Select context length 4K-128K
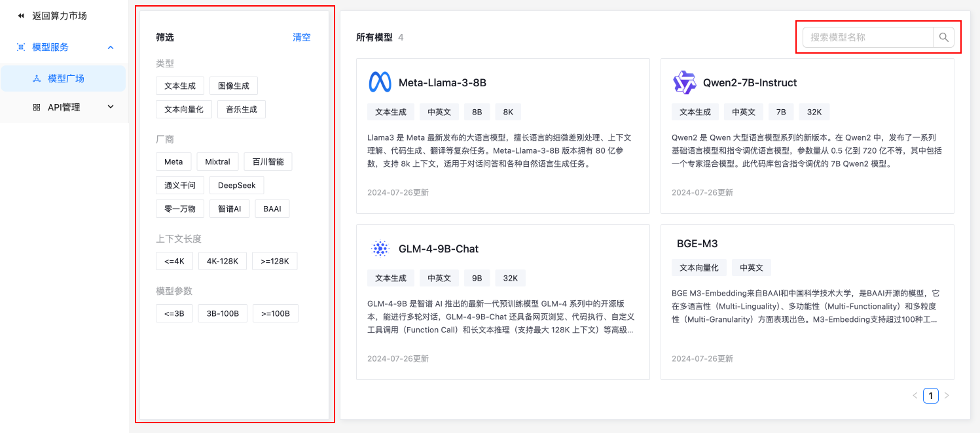 coord(223,261)
